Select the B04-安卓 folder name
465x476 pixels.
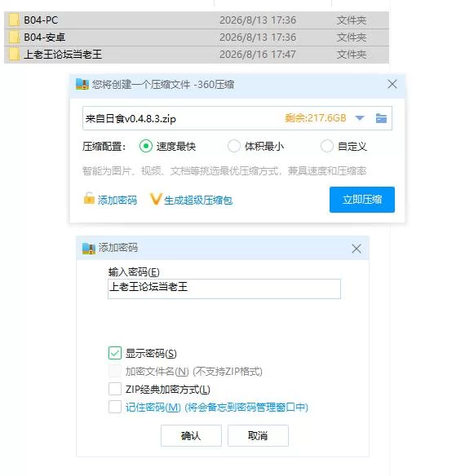point(45,37)
